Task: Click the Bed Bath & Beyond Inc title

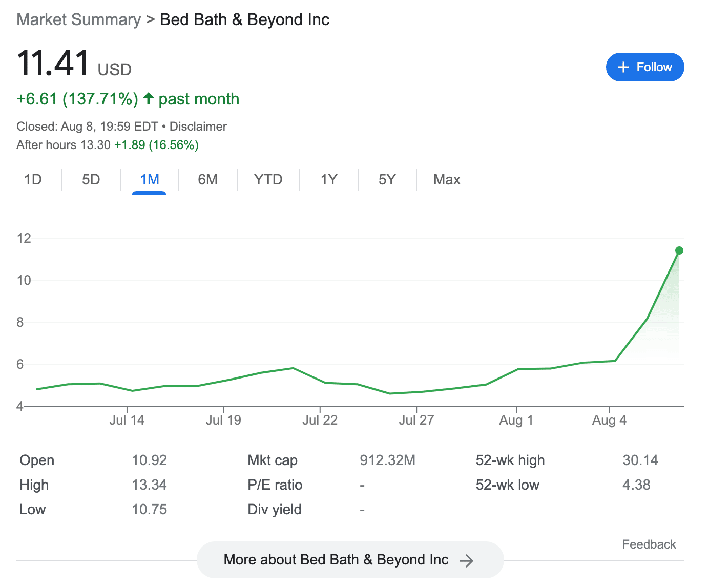Action: point(245,19)
